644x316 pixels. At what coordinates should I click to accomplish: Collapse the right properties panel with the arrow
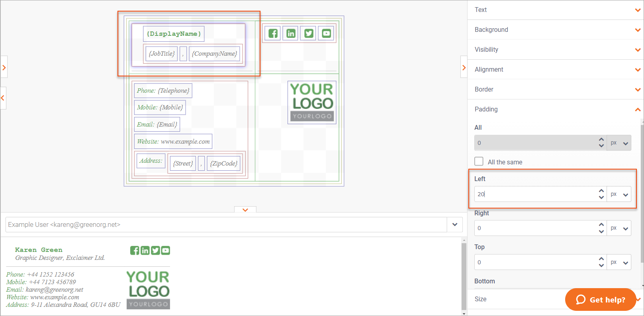tap(464, 68)
